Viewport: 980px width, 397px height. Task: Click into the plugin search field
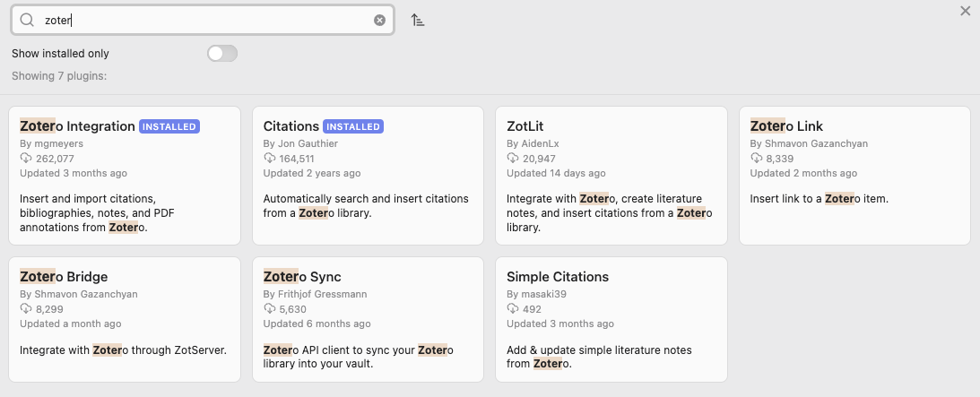pyautogui.click(x=206, y=20)
